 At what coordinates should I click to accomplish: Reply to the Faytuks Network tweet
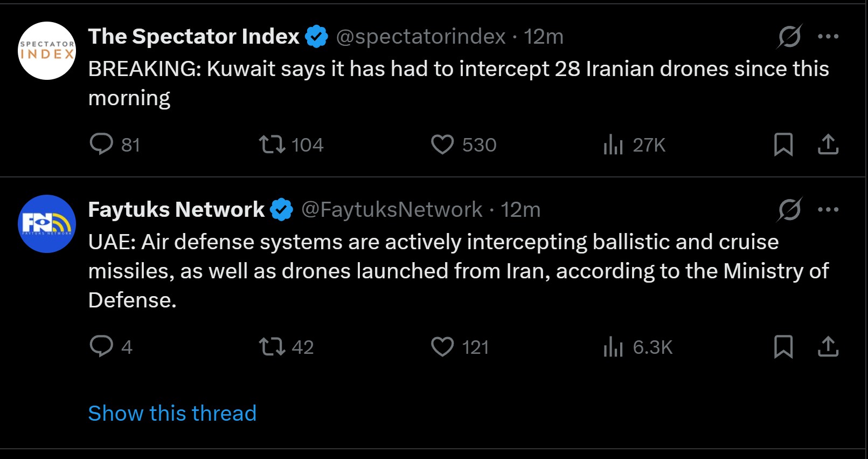tap(101, 346)
